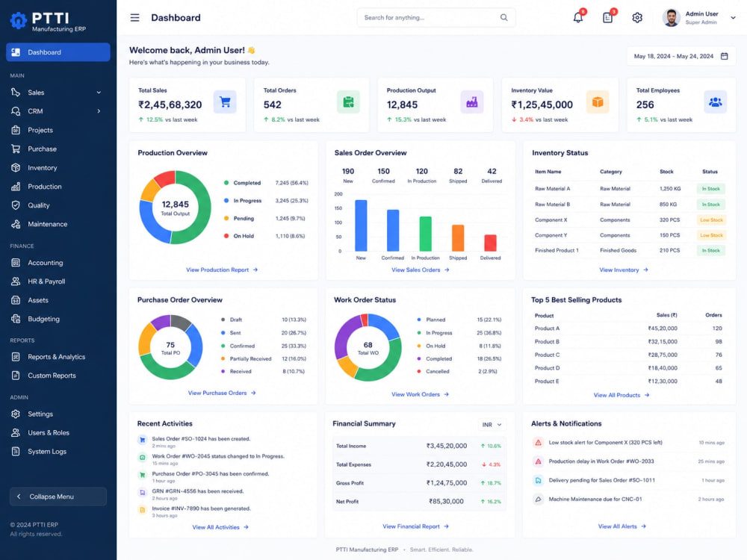Image resolution: width=747 pixels, height=560 pixels.
Task: Click the On Hold red legend dot in Production Overview
Action: (226, 236)
